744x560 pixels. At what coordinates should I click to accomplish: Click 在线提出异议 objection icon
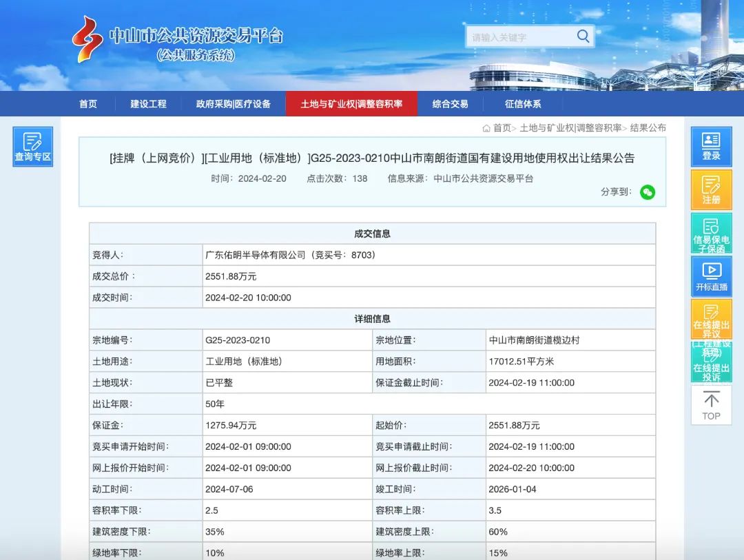tap(711, 319)
